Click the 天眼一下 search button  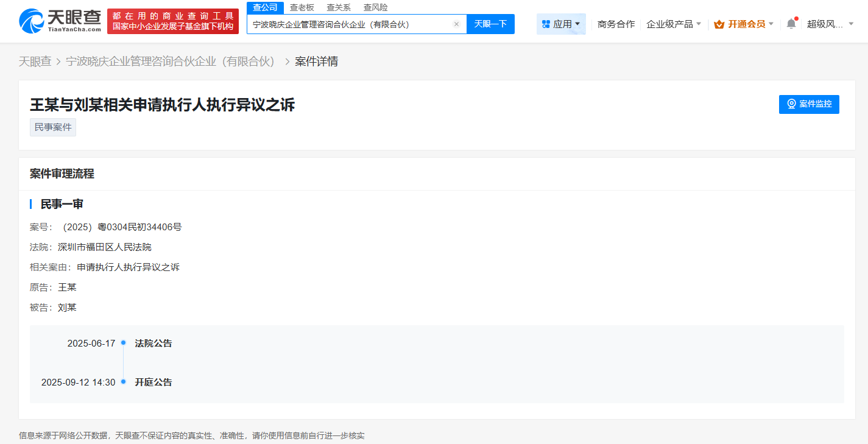click(490, 24)
